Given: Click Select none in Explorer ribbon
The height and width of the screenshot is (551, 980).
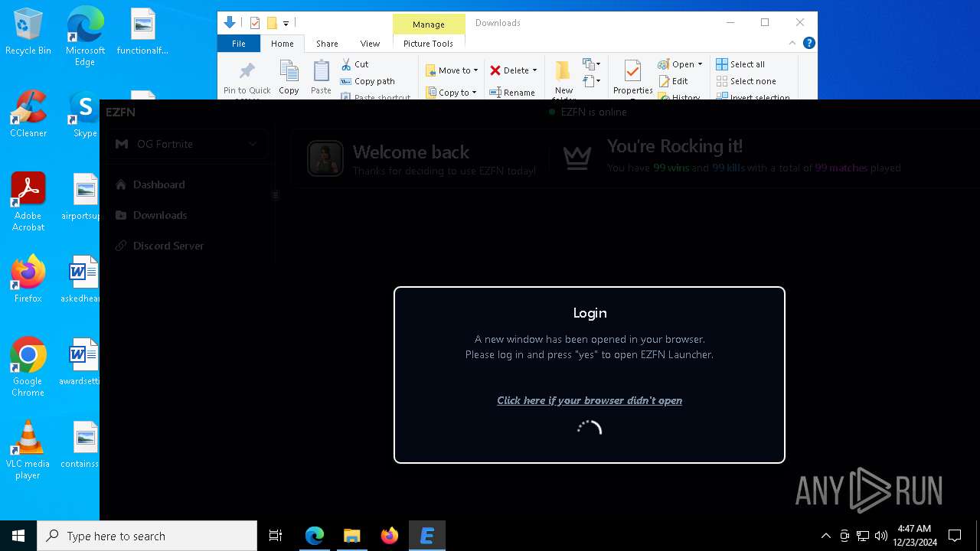Looking at the screenshot, I should point(746,81).
